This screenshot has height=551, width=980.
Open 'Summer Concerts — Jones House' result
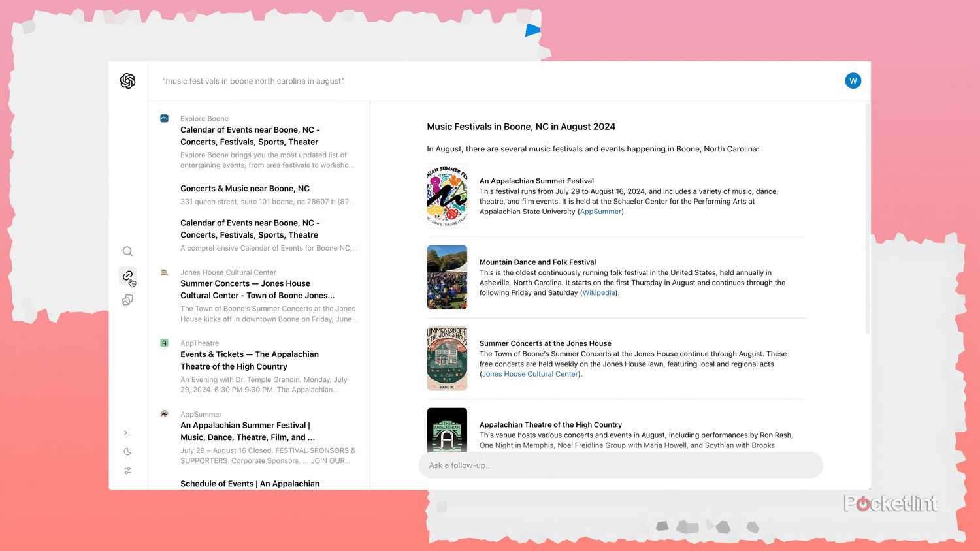257,289
